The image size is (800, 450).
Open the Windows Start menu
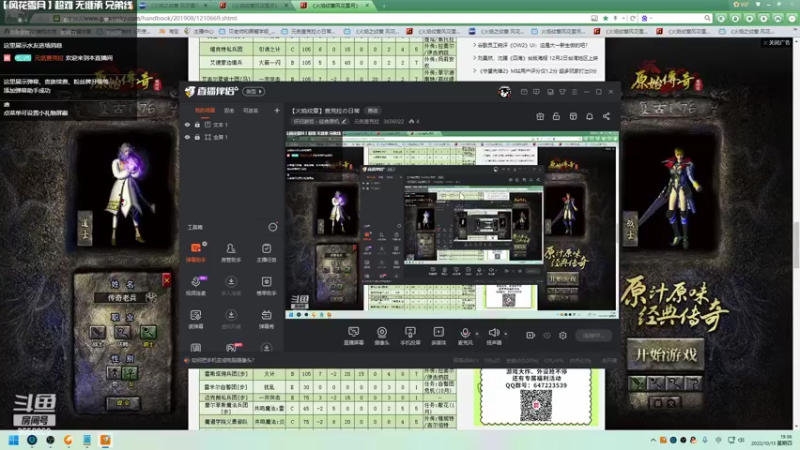coord(14,440)
